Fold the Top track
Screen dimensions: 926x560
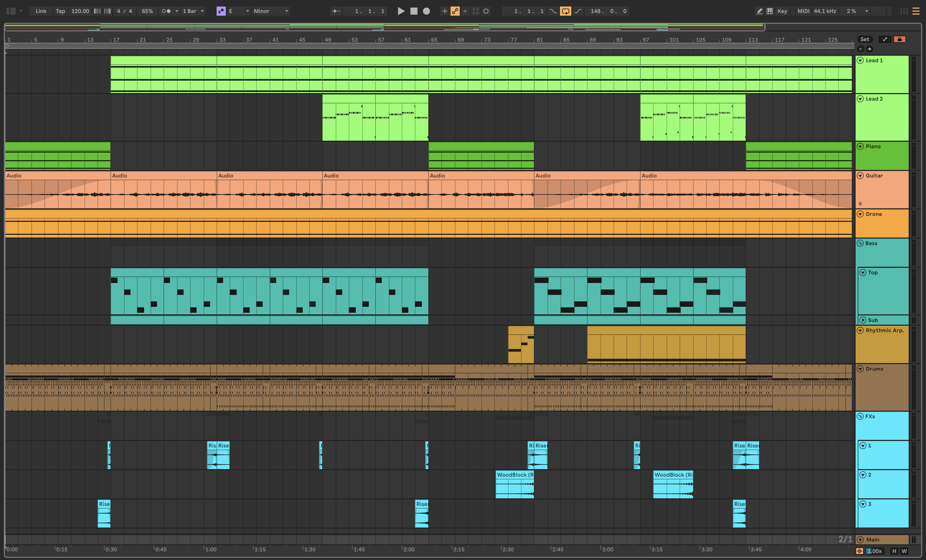click(863, 273)
